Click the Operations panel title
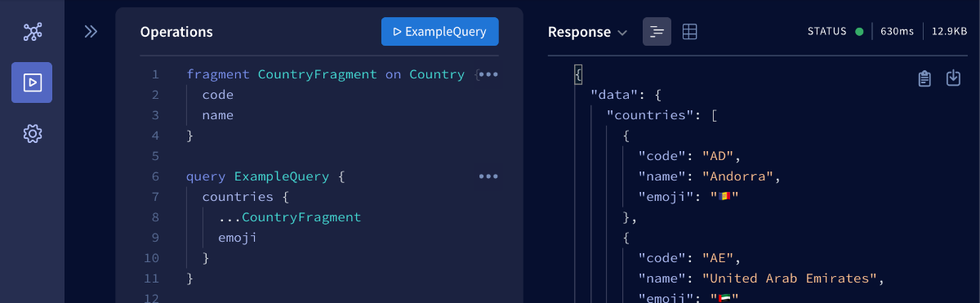This screenshot has width=980, height=303. coord(176,32)
